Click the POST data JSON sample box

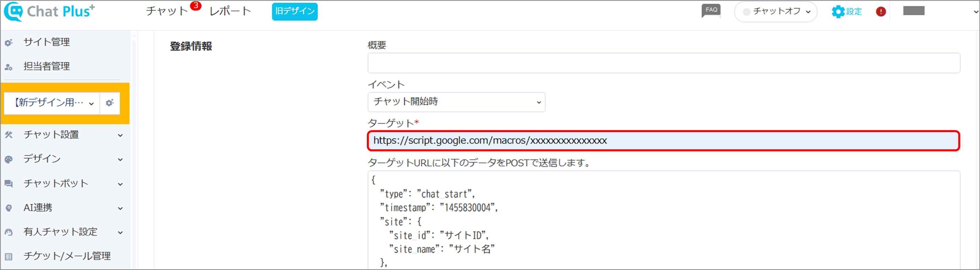663,220
